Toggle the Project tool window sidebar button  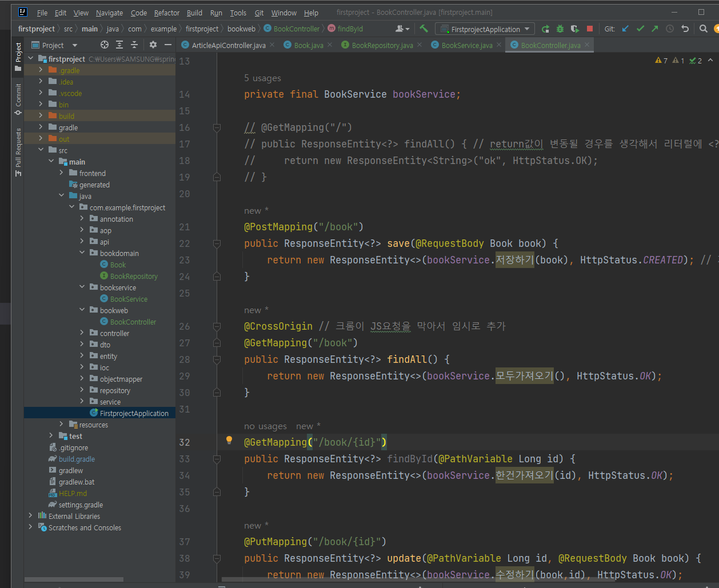18,55
